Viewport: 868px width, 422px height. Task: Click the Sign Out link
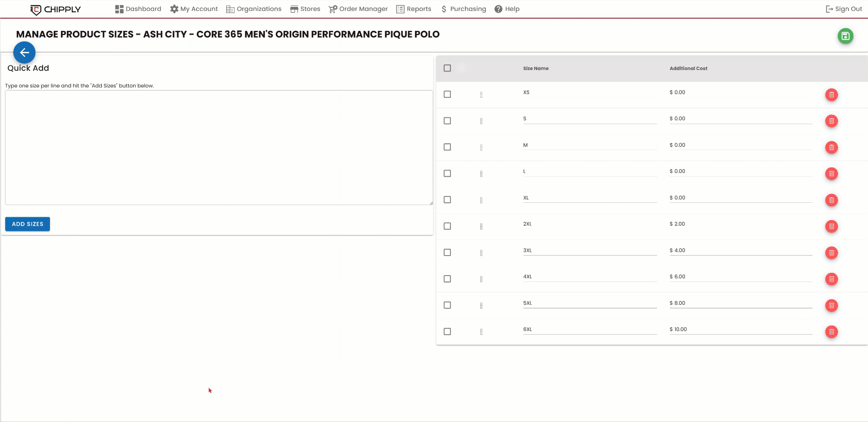click(843, 9)
